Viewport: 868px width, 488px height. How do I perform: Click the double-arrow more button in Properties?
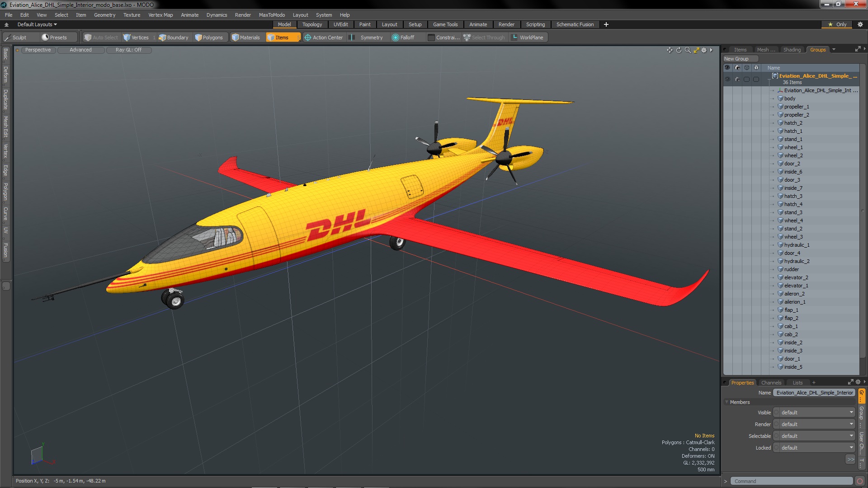click(850, 459)
